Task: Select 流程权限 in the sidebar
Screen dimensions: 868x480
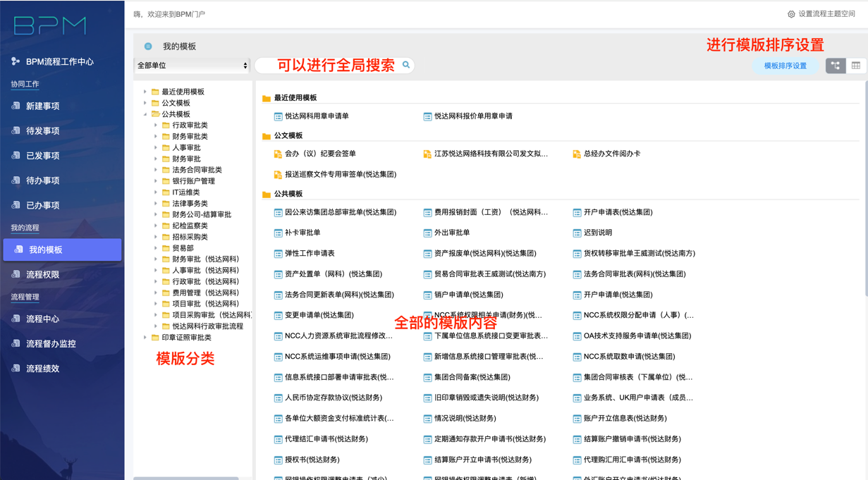Action: [x=42, y=274]
